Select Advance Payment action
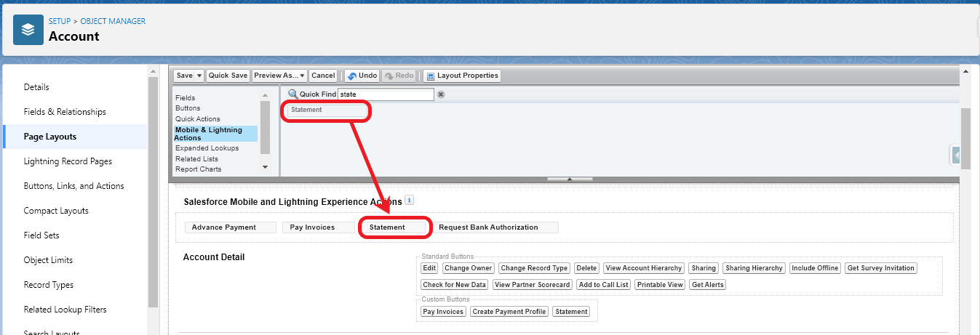 [x=231, y=227]
